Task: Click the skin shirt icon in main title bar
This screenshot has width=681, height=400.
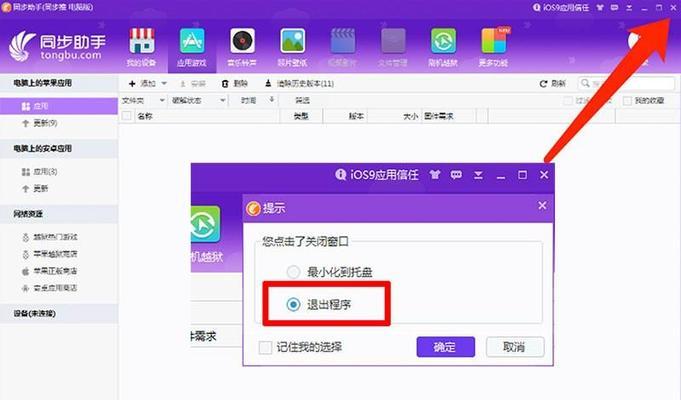Action: (x=600, y=7)
